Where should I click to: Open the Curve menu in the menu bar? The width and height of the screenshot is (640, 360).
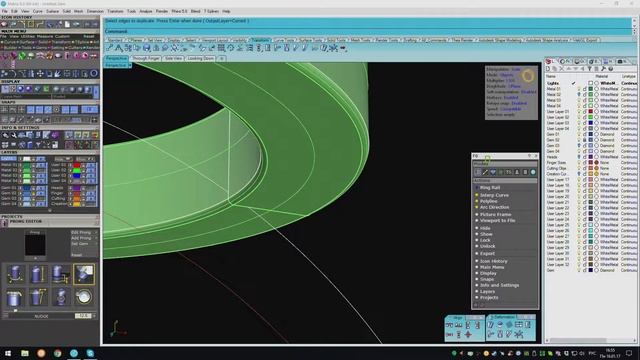click(x=38, y=11)
